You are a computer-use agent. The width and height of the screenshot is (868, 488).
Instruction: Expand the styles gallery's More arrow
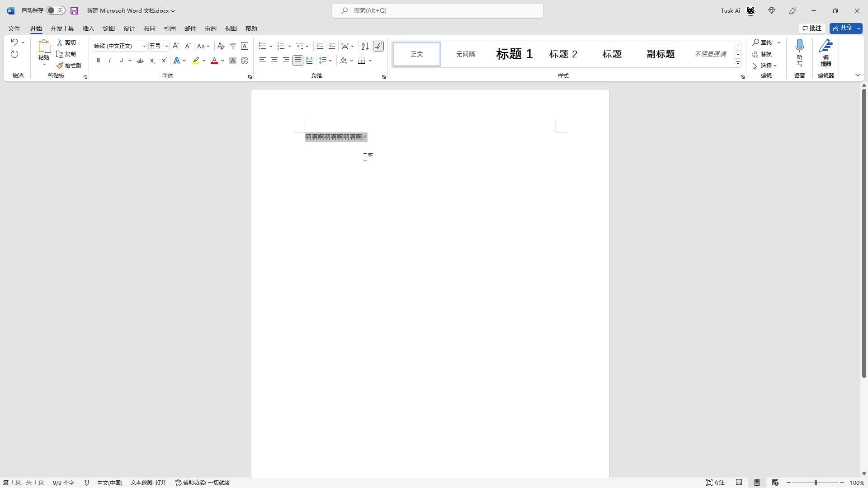click(738, 63)
